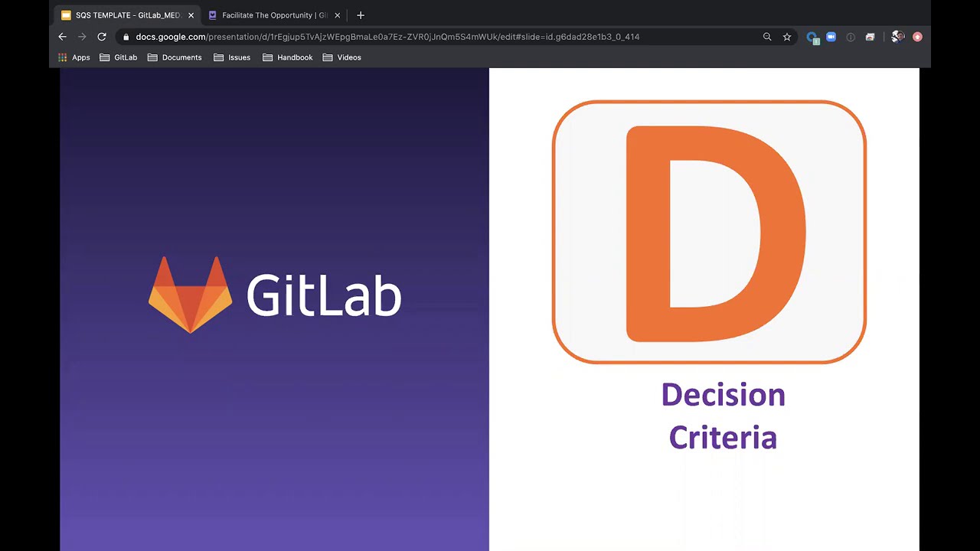Image resolution: width=980 pixels, height=551 pixels.
Task: Reload the current page
Action: click(101, 37)
